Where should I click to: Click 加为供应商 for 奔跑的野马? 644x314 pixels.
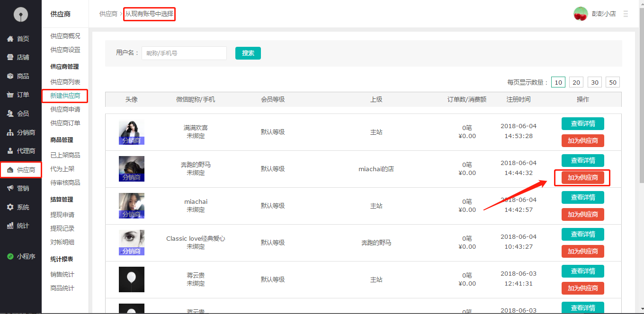582,177
